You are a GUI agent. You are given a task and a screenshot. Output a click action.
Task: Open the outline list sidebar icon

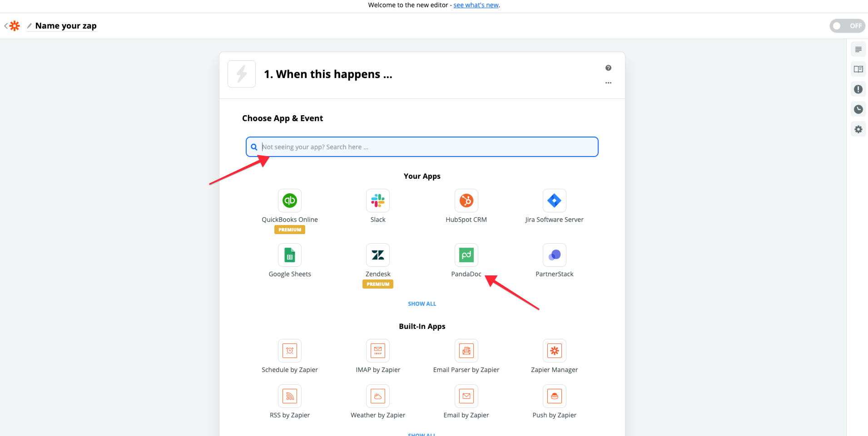pyautogui.click(x=858, y=49)
